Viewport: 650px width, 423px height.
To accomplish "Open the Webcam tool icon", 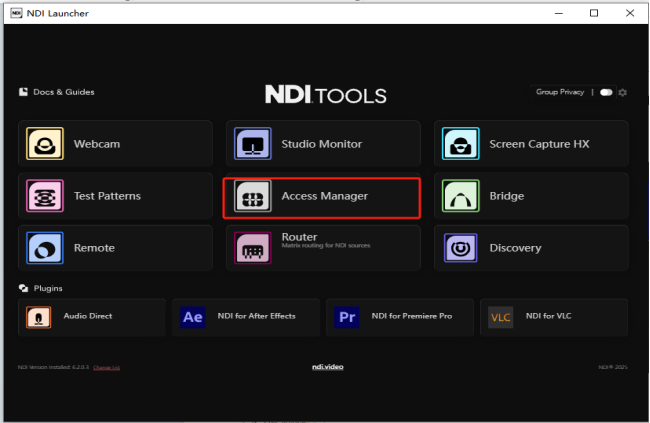I will click(x=45, y=143).
